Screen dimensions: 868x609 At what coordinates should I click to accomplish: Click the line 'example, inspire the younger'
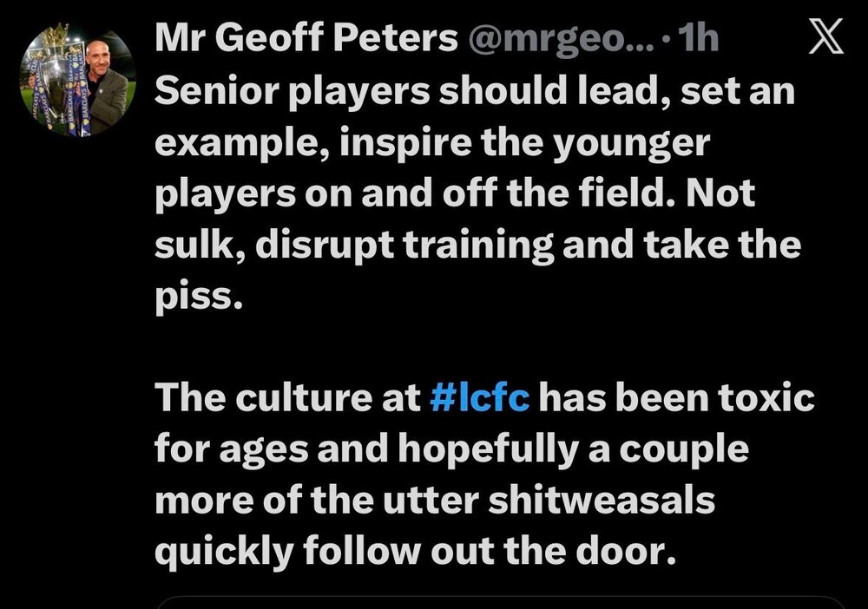tap(431, 144)
